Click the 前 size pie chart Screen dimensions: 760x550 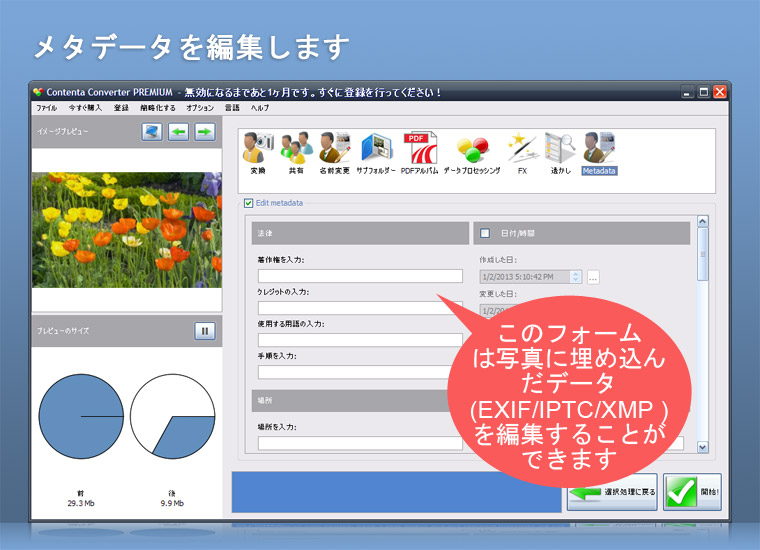pos(81,416)
